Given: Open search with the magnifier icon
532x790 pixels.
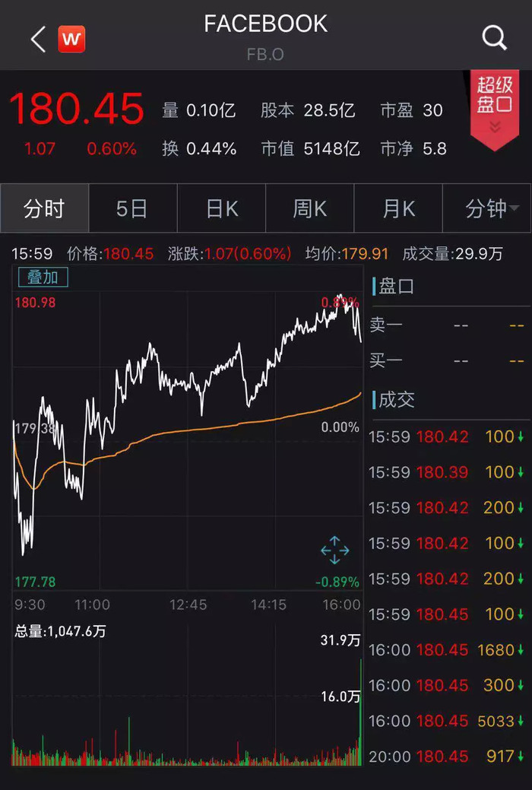Looking at the screenshot, I should (x=494, y=38).
